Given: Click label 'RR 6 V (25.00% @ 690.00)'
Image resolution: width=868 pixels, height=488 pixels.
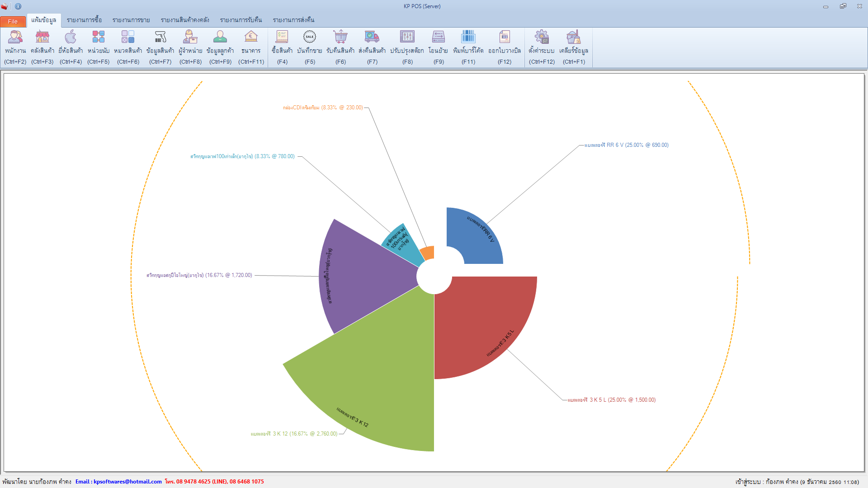Looking at the screenshot, I should (626, 145).
